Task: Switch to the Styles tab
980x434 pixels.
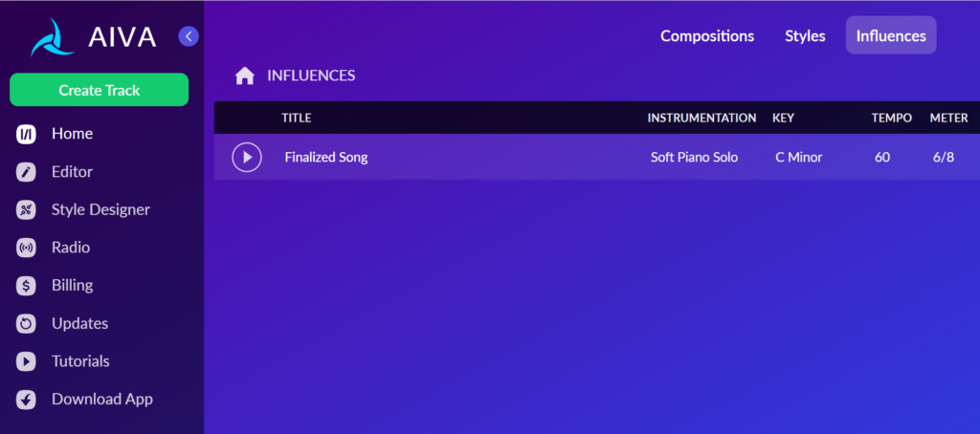Action: pos(805,36)
